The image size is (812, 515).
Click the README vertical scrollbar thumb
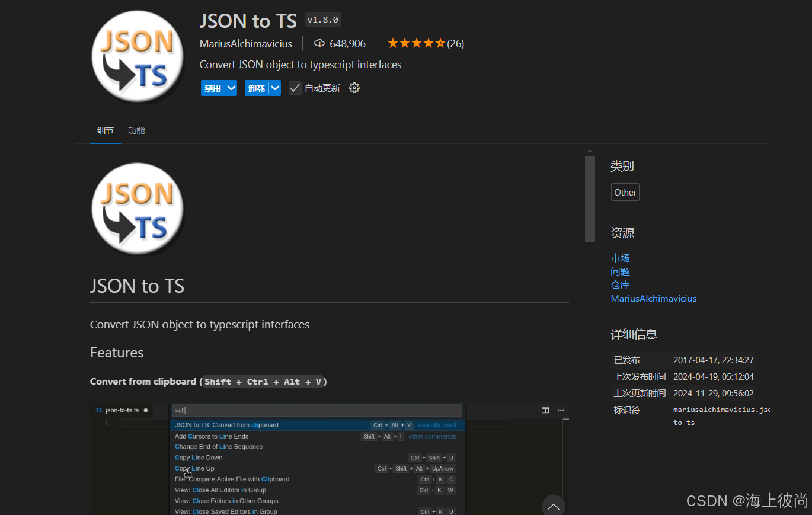[x=590, y=199]
